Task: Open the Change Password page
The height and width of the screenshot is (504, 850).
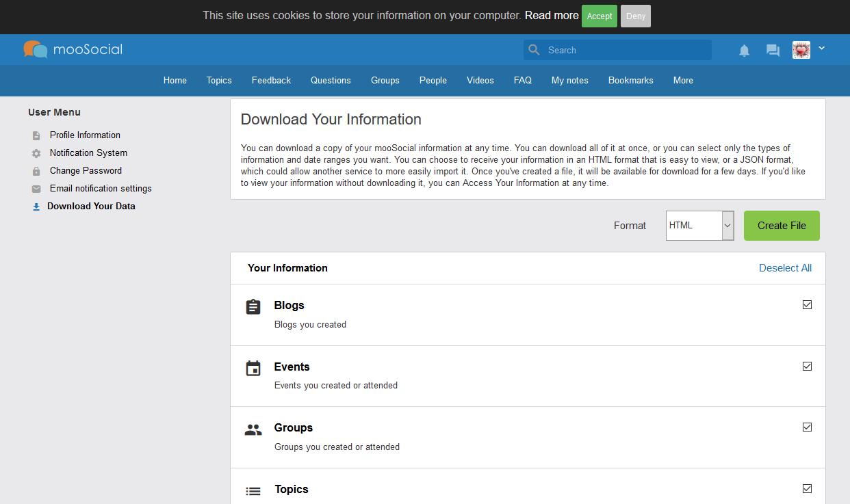Action: coord(86,171)
